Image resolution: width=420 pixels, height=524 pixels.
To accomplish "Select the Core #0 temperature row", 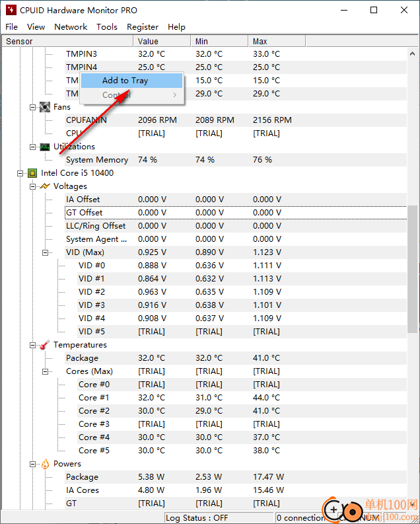I will pos(242,385).
